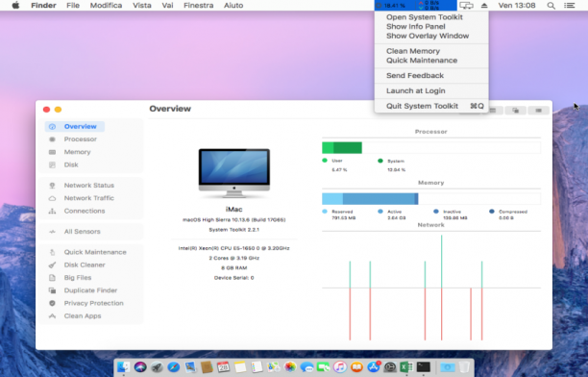Choose Clean Memory from the status menu
Image resolution: width=588 pixels, height=377 pixels.
point(413,51)
